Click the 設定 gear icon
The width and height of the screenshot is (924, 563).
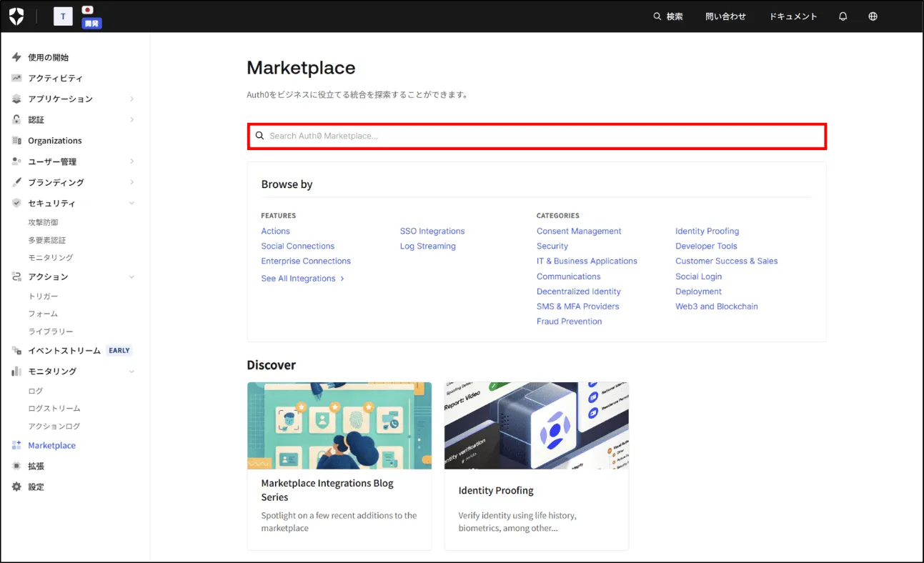[16, 487]
